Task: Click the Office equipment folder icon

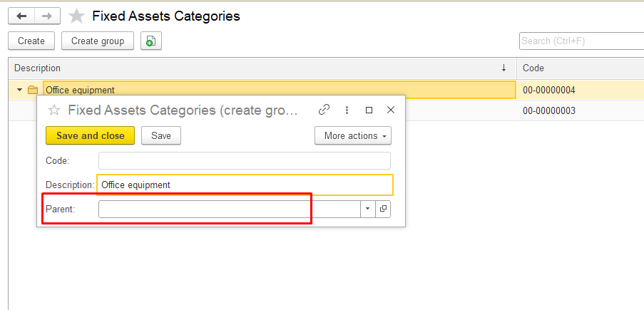Action: click(32, 90)
